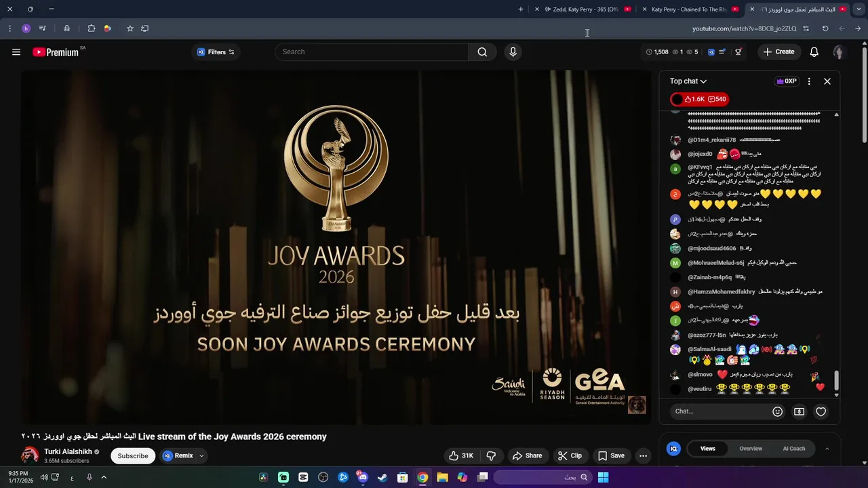
Task: Open the browser profile 'h' avatar
Action: click(x=26, y=28)
